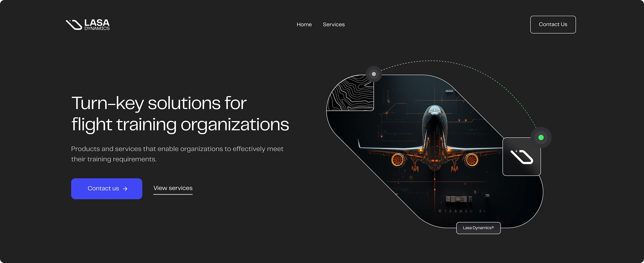Screen dimensions: 644x263
Task: Click the LASA logo mark in header
Action: point(74,25)
